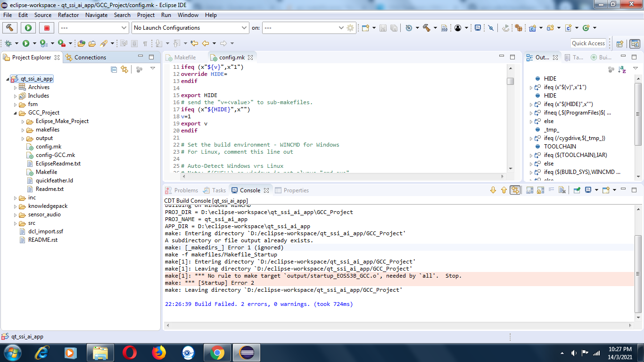Collapse the GCC_Project folder node
Viewport: 644px width, 362px height.
pyautogui.click(x=15, y=113)
